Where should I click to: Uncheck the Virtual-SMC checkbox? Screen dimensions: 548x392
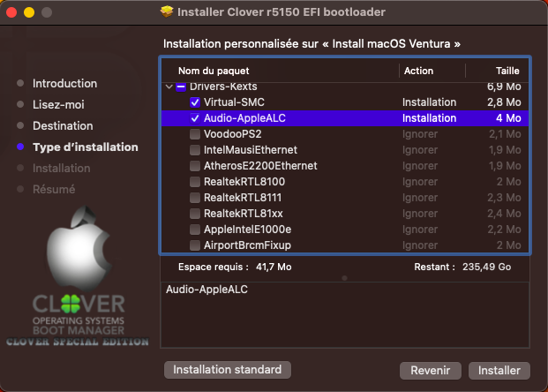[x=195, y=102]
